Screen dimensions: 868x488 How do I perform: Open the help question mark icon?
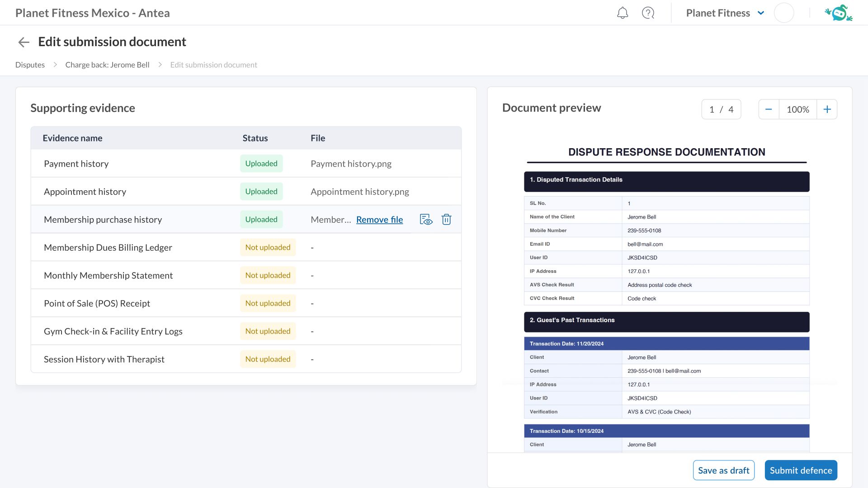[648, 13]
